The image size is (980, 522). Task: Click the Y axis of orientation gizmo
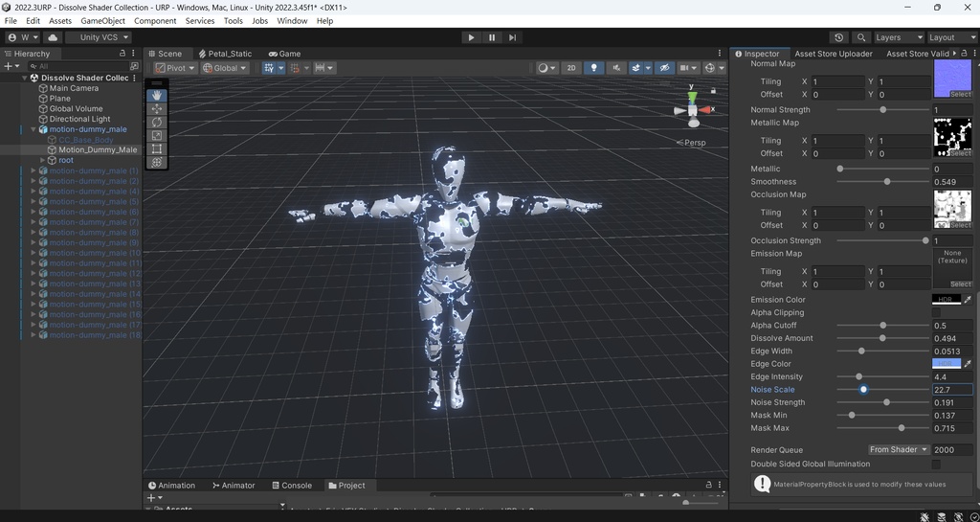(x=692, y=96)
